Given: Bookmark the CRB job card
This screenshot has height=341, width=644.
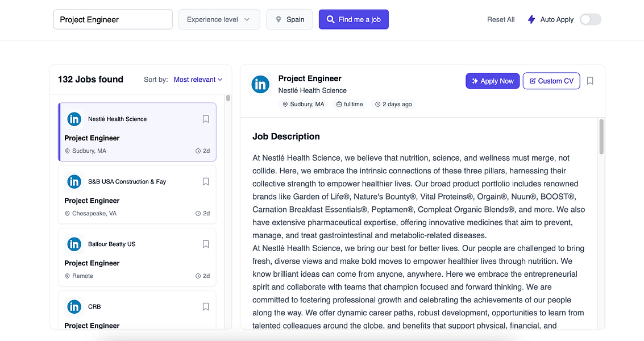Looking at the screenshot, I should [206, 307].
